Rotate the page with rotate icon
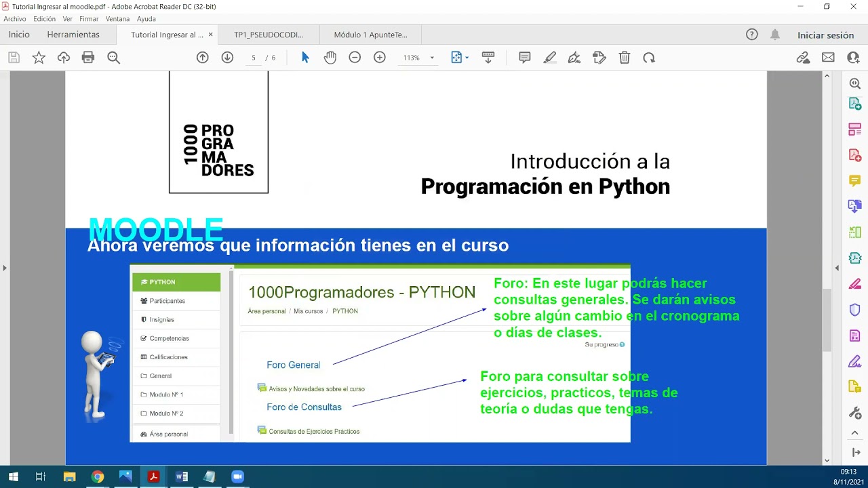Screen dimensions: 868x488 pos(649,58)
